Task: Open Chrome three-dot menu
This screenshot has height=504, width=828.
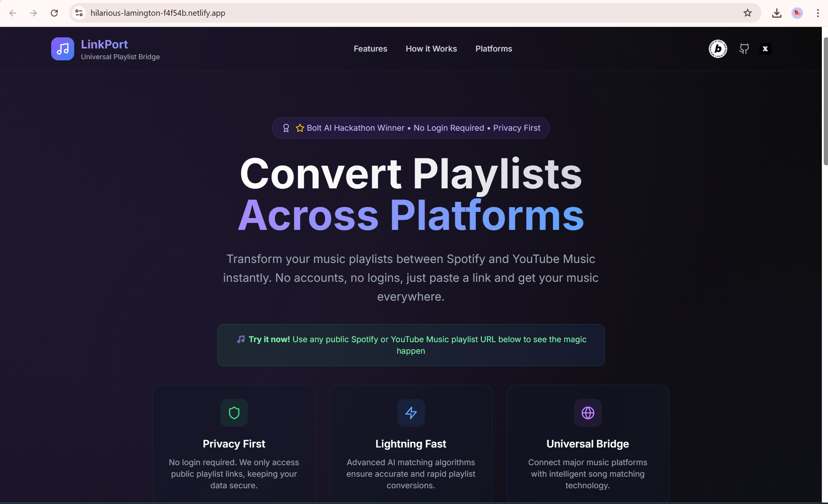Action: click(x=818, y=13)
